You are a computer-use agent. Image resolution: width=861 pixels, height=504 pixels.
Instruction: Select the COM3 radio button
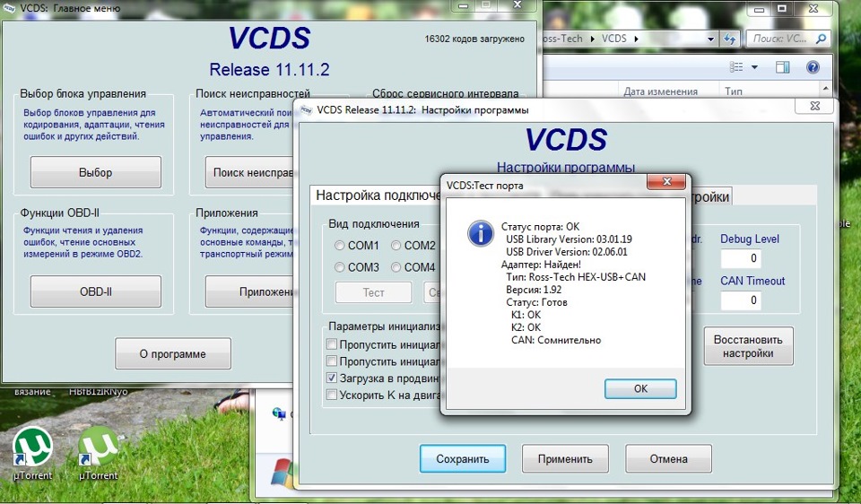coord(339,267)
